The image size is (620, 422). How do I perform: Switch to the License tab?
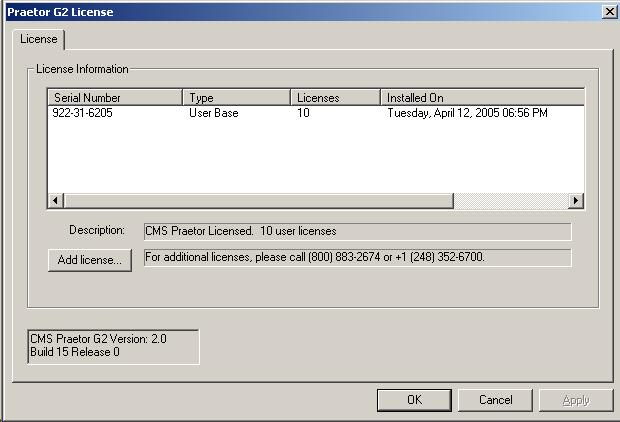point(38,39)
